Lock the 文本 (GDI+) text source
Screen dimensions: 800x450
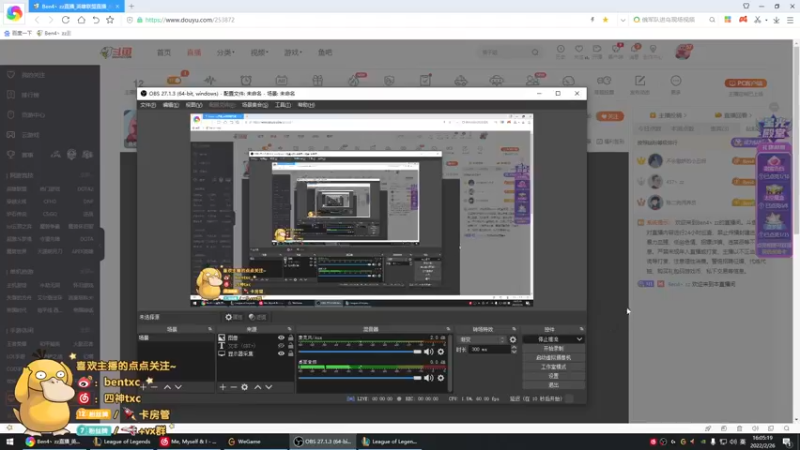[x=290, y=346]
